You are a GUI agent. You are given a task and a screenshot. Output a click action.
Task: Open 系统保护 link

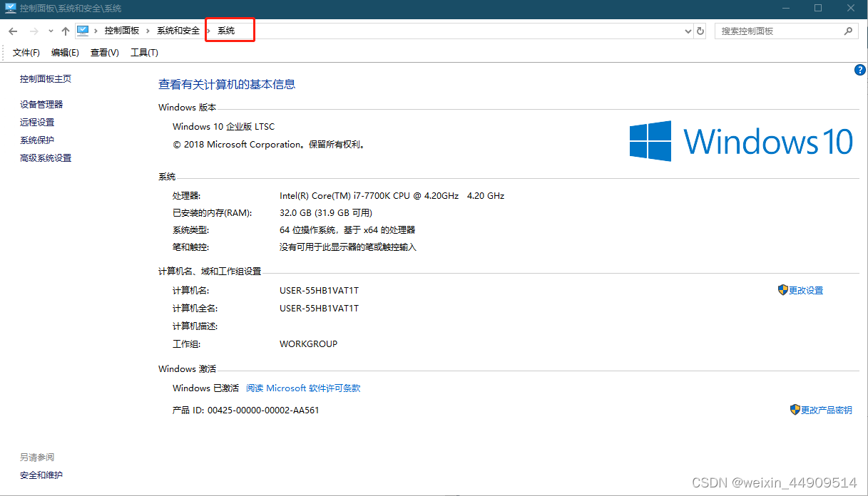[x=37, y=140]
